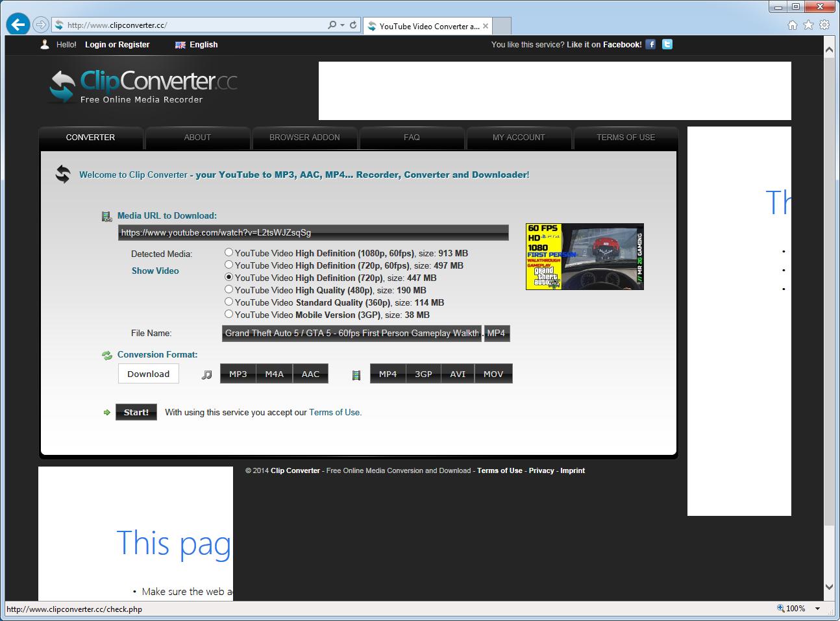Click the footer Clip Converter link
The height and width of the screenshot is (621, 840).
coord(295,470)
